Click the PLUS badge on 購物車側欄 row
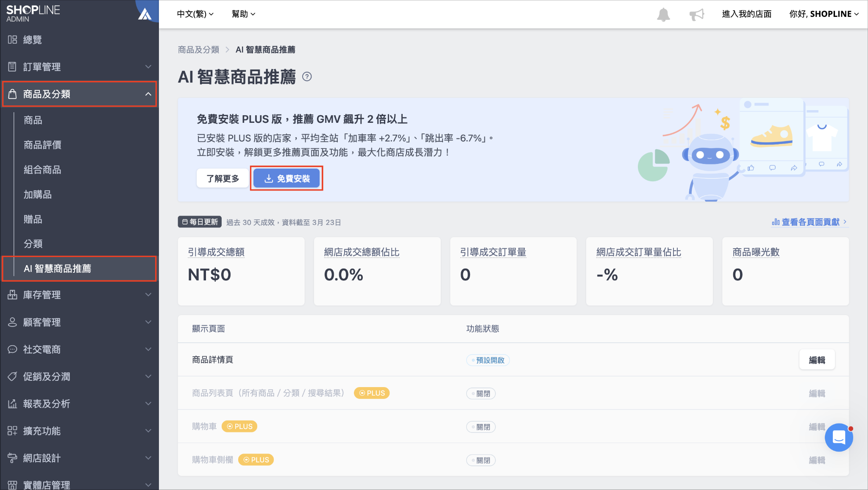The width and height of the screenshot is (868, 490). click(256, 460)
